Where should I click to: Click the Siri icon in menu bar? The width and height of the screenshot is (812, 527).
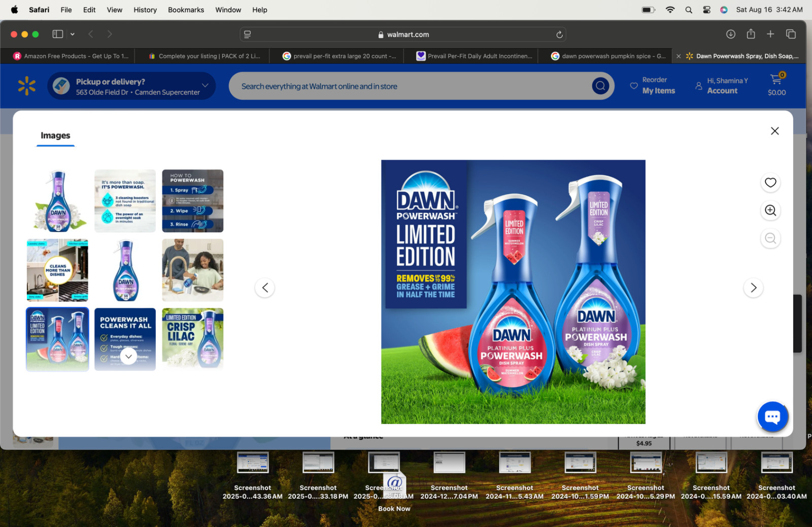tap(724, 10)
